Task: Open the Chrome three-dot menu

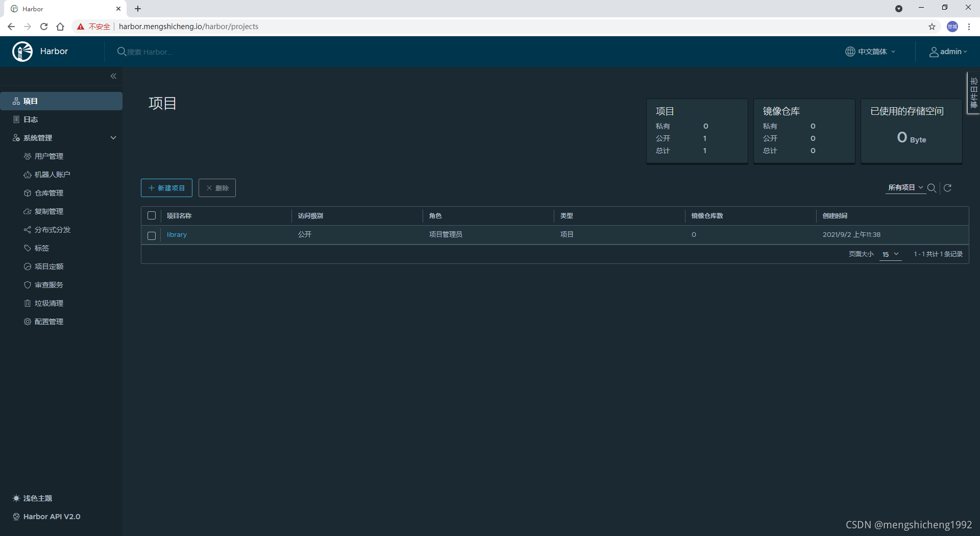Action: (969, 27)
